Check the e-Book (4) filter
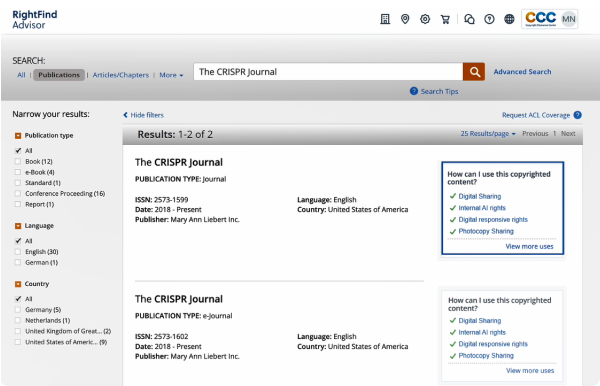The image size is (600, 386). 18,172
